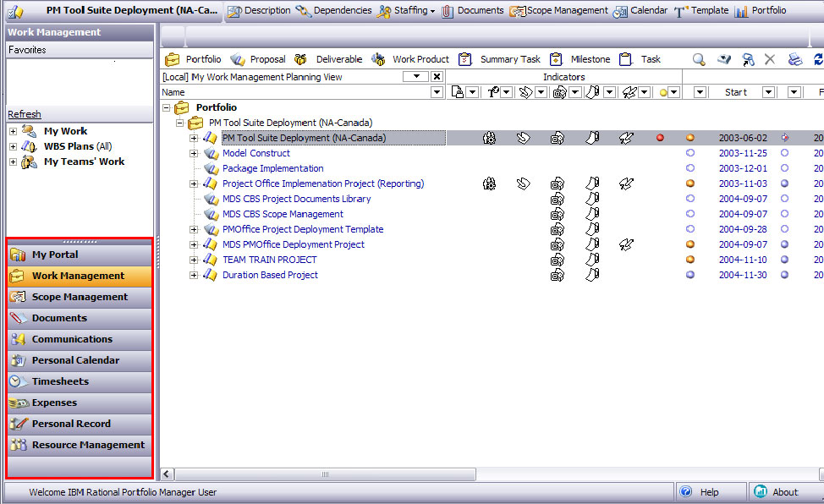The width and height of the screenshot is (824, 504).
Task: Expand the TEAM TRAIN PROJECT row
Action: [194, 260]
